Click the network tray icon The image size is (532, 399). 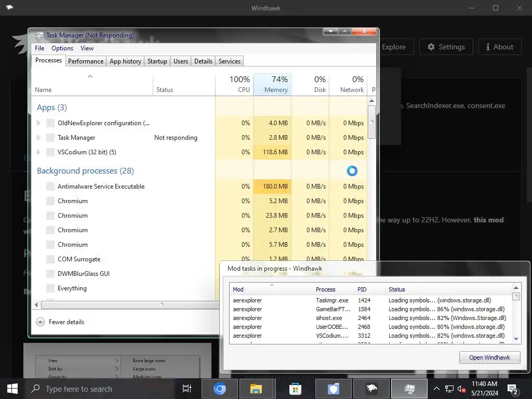449,389
